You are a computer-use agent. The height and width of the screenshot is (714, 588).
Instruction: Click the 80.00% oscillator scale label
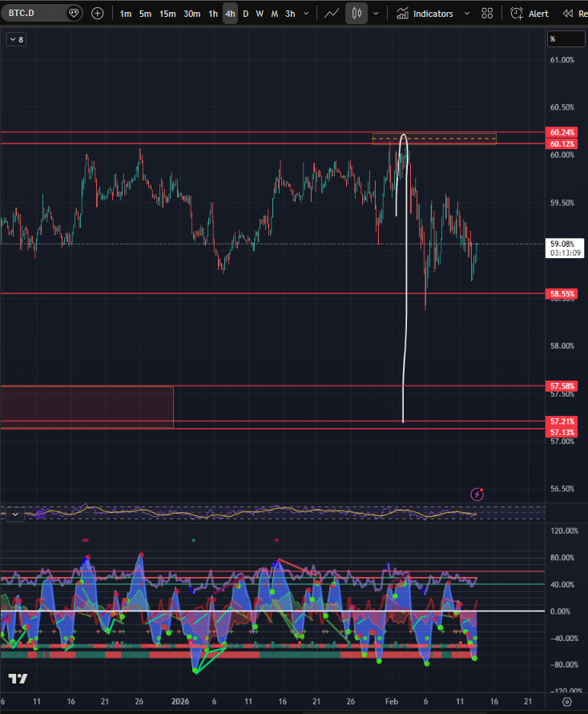(562, 558)
